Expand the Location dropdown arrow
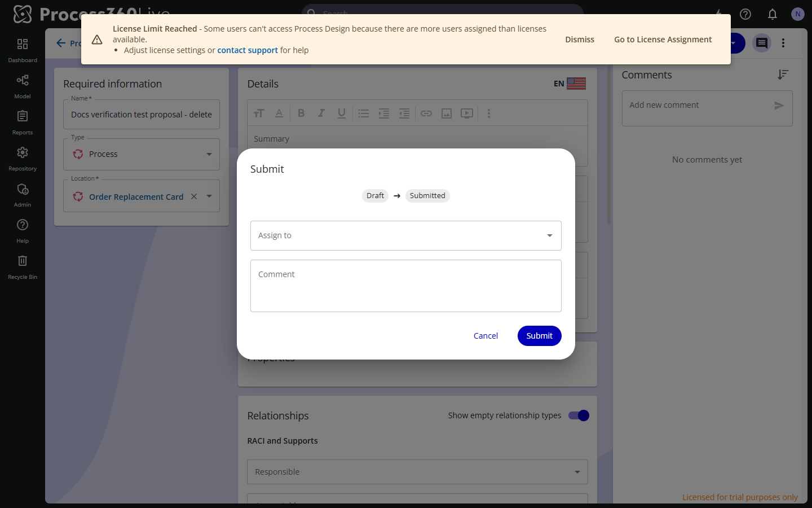Screen dimensions: 812x508 (209, 196)
